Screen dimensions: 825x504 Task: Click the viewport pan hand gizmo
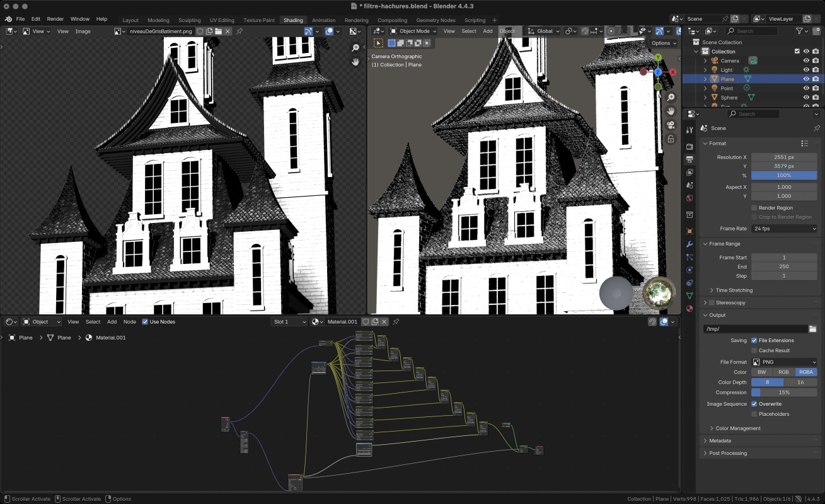671,111
